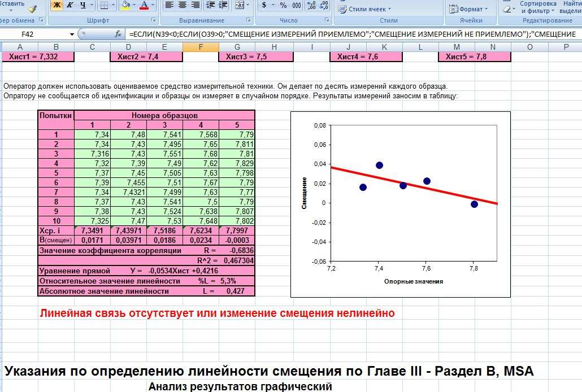The width and height of the screenshot is (582, 392).
Task: Click the increase decimal places icon
Action: pyautogui.click(x=311, y=6)
